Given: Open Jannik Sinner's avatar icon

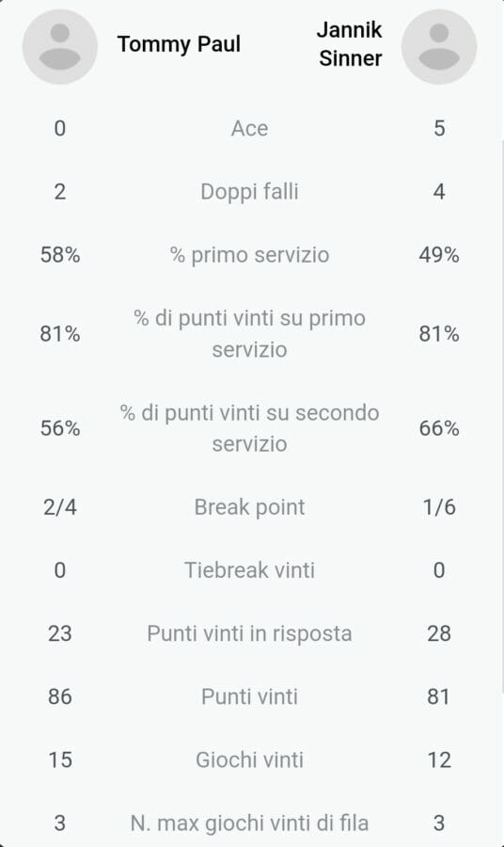Looking at the screenshot, I should tap(439, 46).
